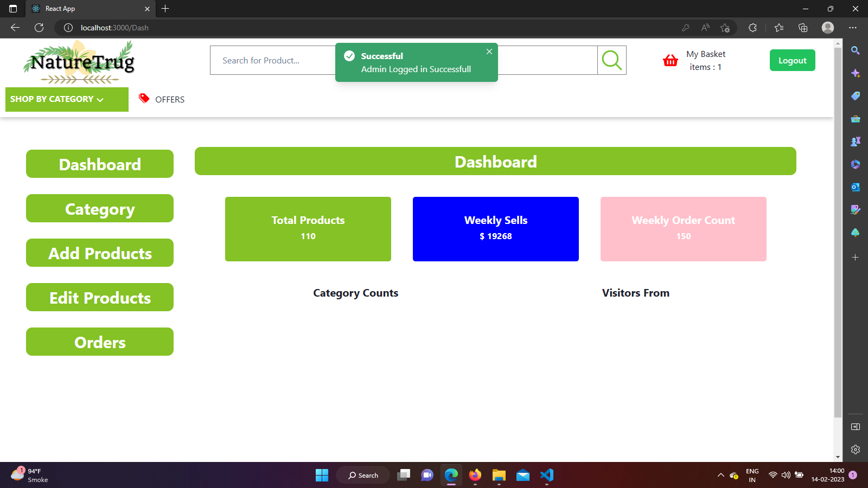Click the Category Counts heading
The image size is (868, 488).
point(356,293)
